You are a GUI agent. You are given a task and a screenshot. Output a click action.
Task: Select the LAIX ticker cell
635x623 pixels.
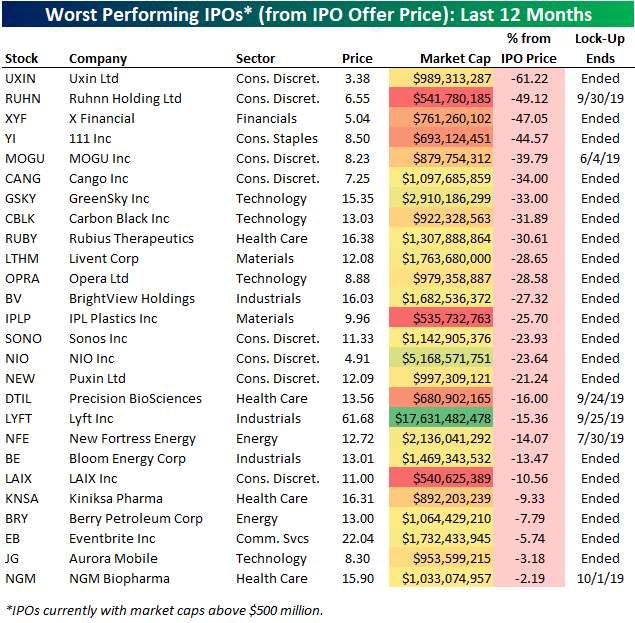click(18, 479)
